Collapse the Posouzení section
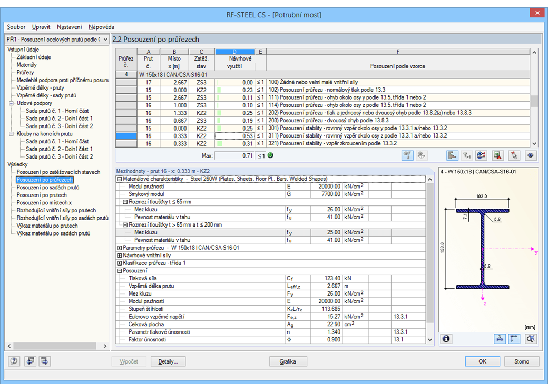 click(x=119, y=271)
